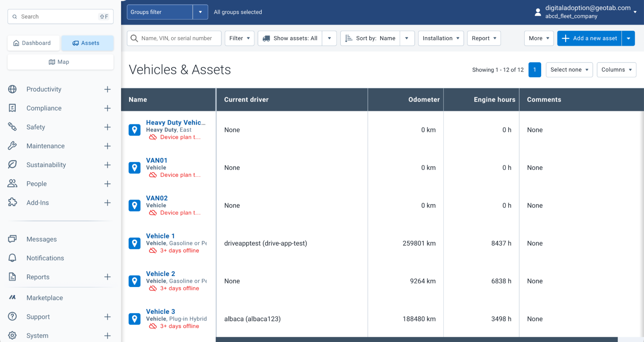Click the Maintenance wrench icon
This screenshot has width=644, height=342.
tap(12, 146)
